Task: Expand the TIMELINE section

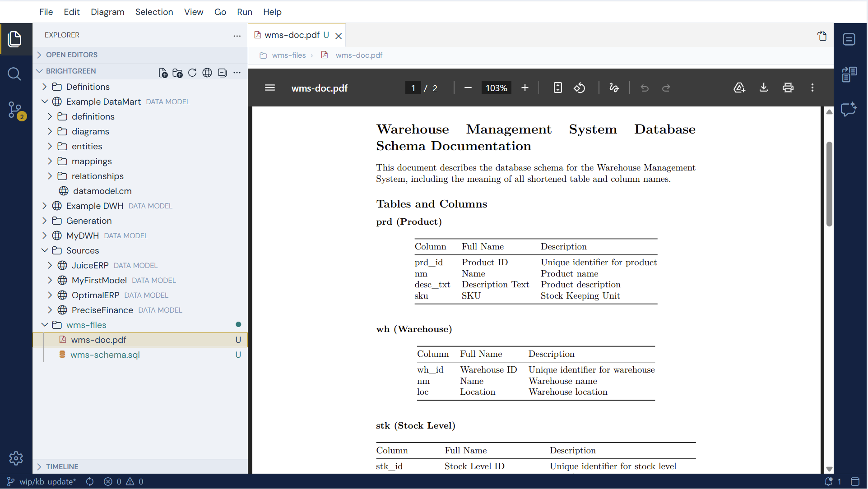Action: [x=62, y=466]
